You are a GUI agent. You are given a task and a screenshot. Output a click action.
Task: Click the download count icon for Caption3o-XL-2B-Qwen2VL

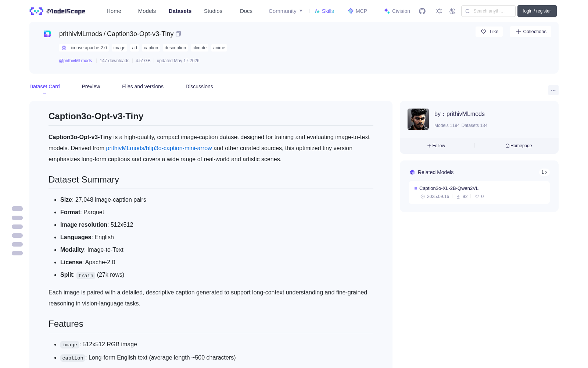pyautogui.click(x=458, y=197)
